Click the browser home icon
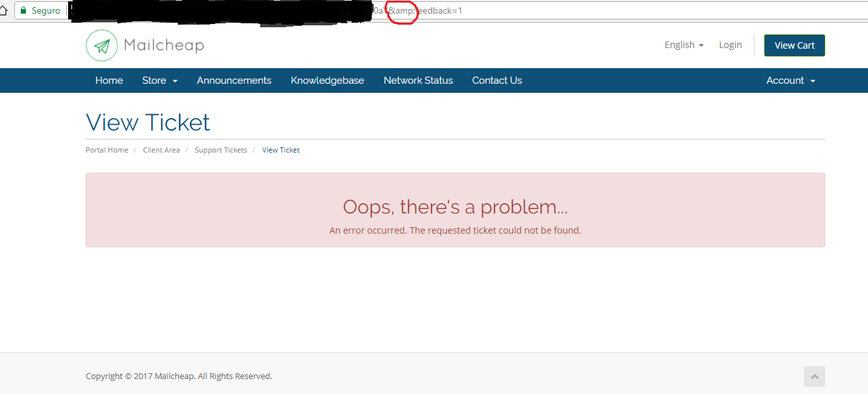Screen dimensions: 868x394 click(x=4, y=10)
